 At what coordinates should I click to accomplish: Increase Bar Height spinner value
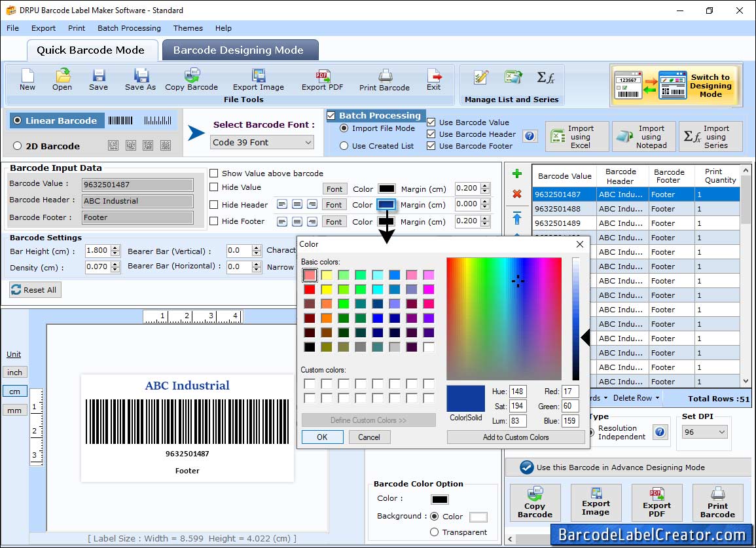(x=115, y=248)
